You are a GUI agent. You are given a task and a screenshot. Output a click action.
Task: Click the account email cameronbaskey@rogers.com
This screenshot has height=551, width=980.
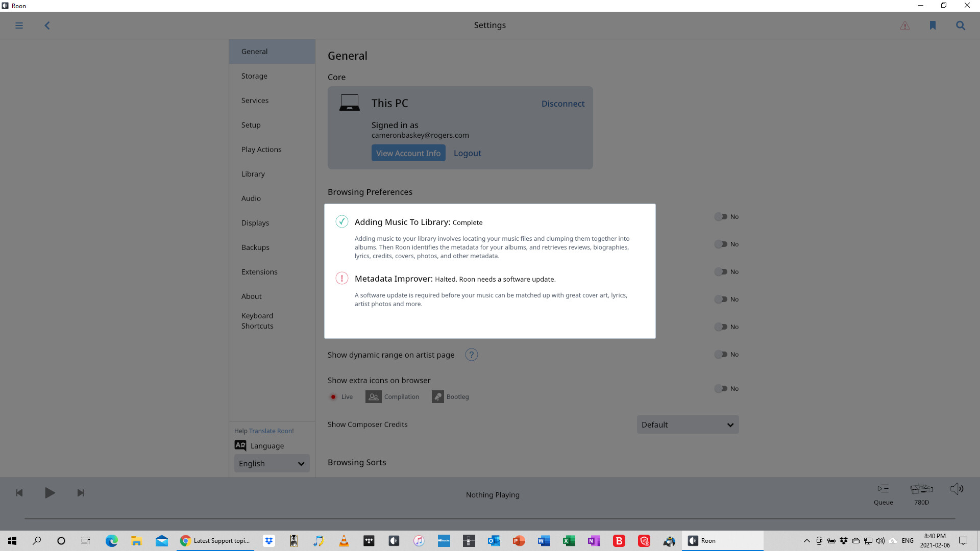pyautogui.click(x=420, y=135)
